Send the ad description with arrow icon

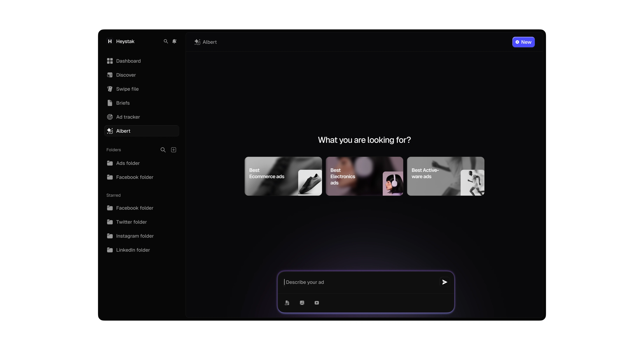pos(444,282)
